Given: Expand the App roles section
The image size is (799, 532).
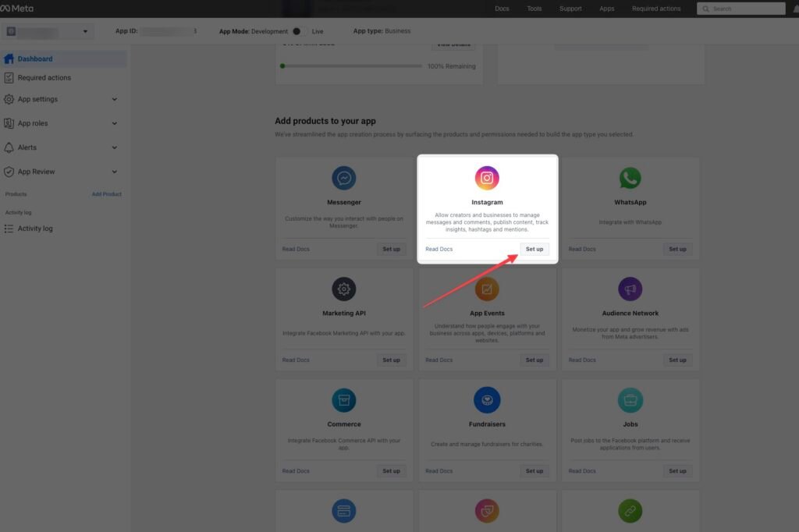Looking at the screenshot, I should tap(114, 123).
